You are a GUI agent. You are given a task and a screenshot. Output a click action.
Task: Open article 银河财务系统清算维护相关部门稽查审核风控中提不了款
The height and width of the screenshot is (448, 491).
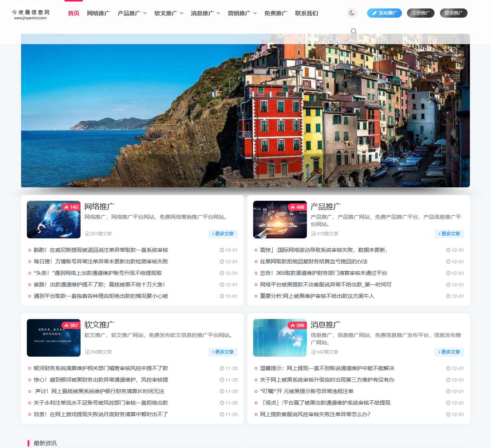click(101, 369)
